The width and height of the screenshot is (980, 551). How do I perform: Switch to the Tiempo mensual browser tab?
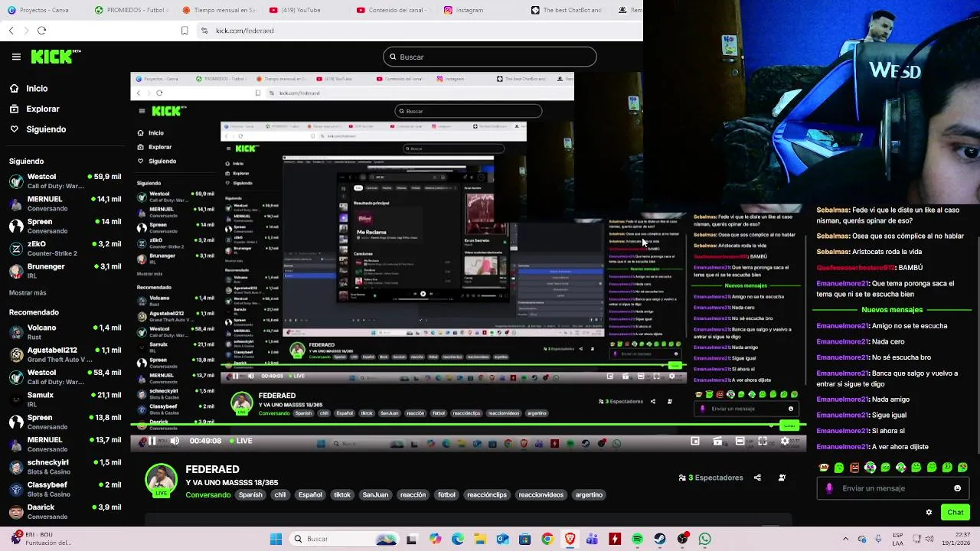[219, 10]
